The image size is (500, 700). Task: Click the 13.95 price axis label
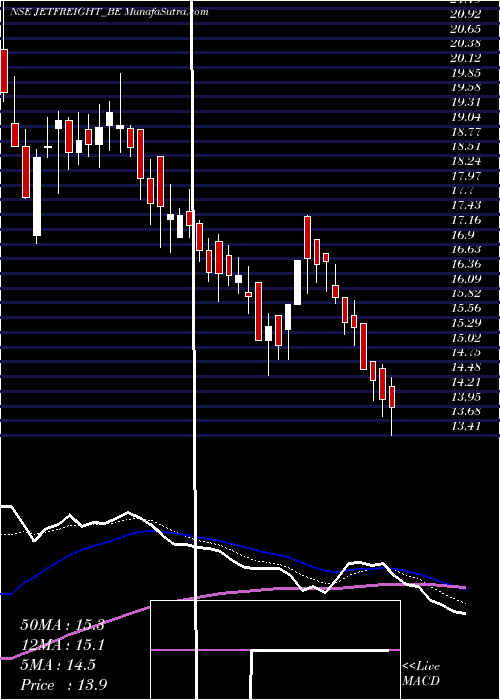[466, 396]
